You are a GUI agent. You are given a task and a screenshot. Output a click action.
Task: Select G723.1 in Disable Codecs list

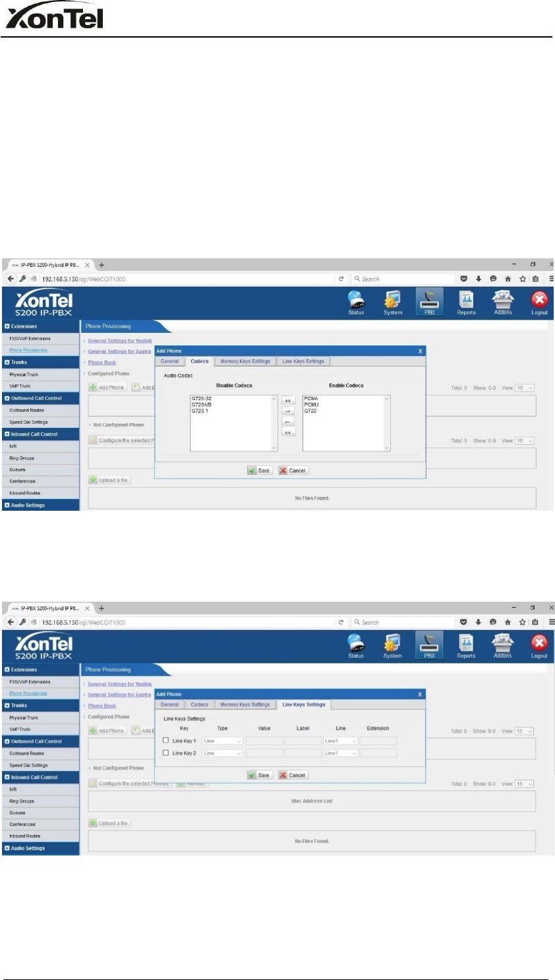click(200, 411)
